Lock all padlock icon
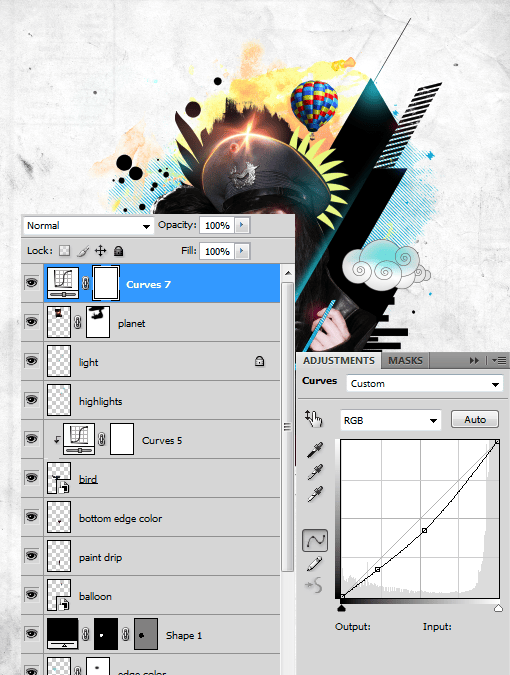Viewport: 510px width, 675px height. (x=118, y=251)
